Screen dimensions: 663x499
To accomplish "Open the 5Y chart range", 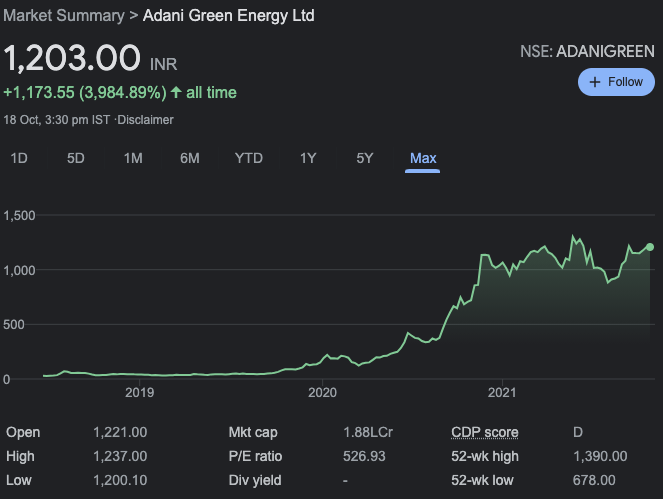I will coord(365,158).
